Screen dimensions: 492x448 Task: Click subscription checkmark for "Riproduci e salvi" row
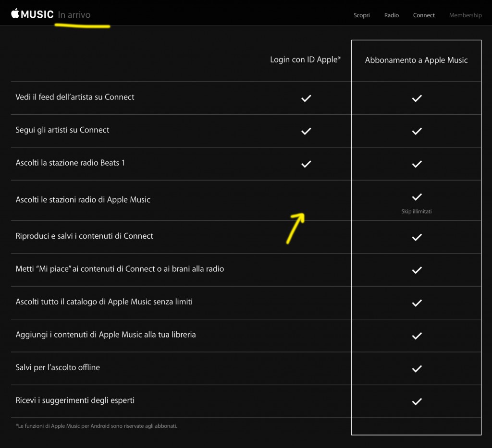(417, 237)
